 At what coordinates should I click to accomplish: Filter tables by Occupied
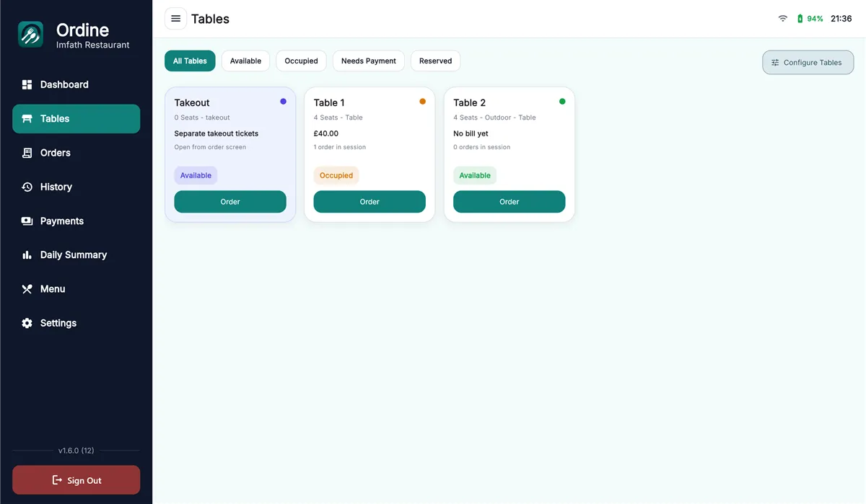(x=301, y=61)
